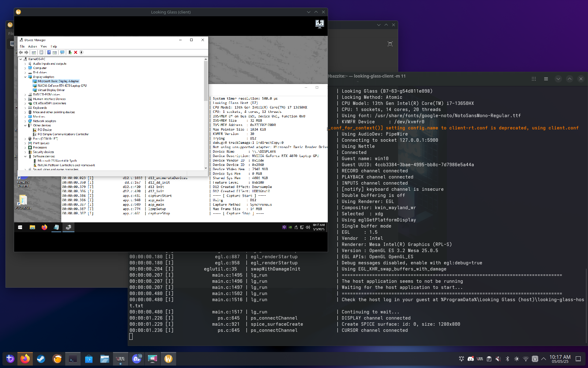Viewport: 588px width, 368px height.
Task: Toggle the muted volume tray icon
Action: tap(498, 359)
